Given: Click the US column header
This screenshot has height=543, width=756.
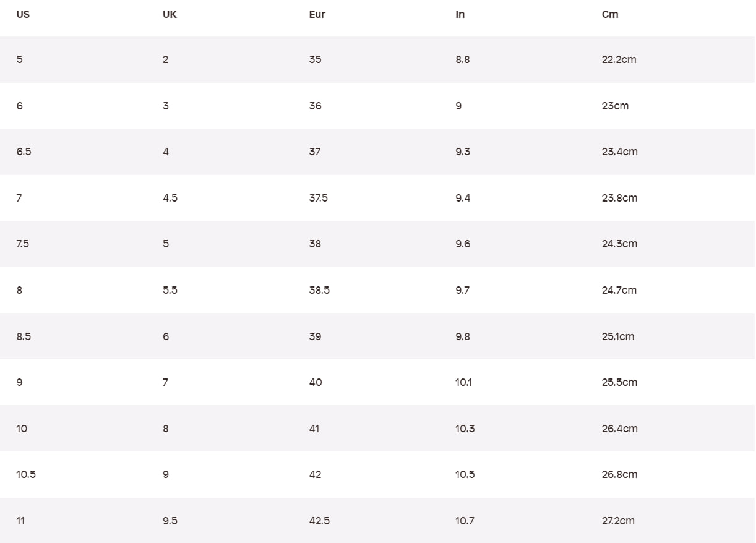Looking at the screenshot, I should (23, 14).
